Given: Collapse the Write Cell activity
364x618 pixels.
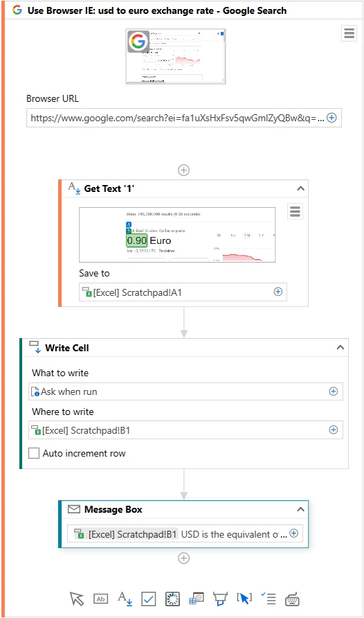Looking at the screenshot, I should coord(340,348).
